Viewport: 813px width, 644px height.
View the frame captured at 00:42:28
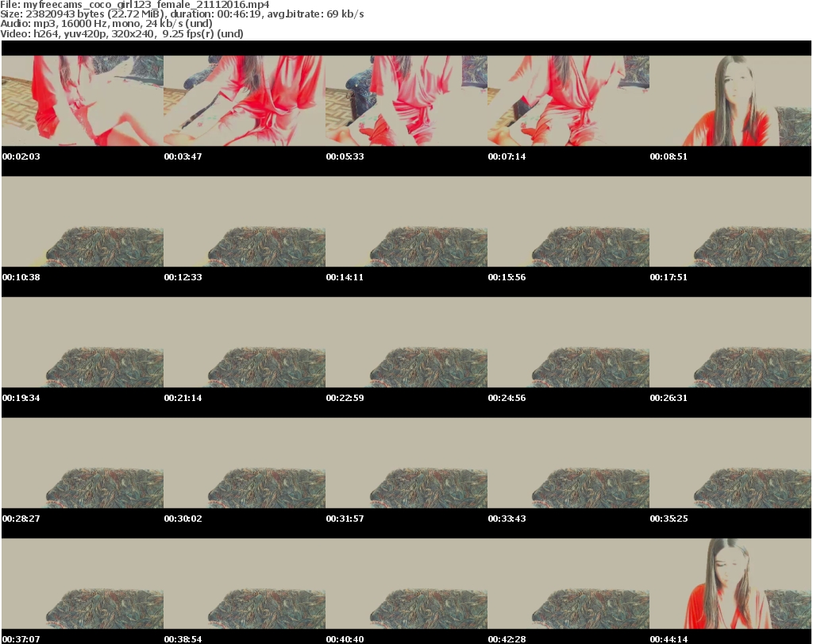568,584
